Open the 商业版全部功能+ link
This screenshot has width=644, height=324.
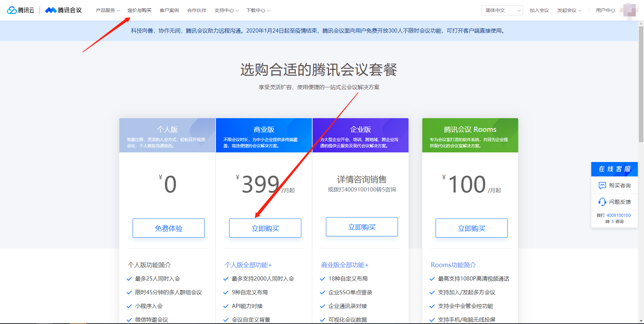click(345, 265)
